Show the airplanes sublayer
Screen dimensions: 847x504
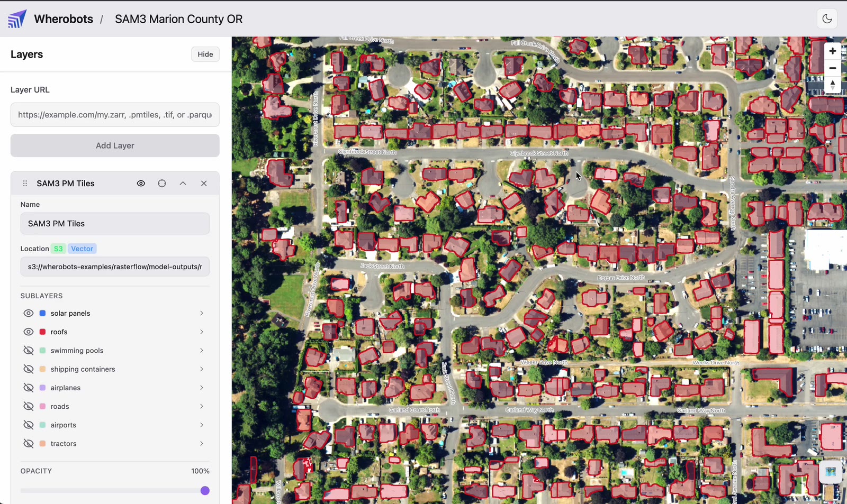(29, 388)
